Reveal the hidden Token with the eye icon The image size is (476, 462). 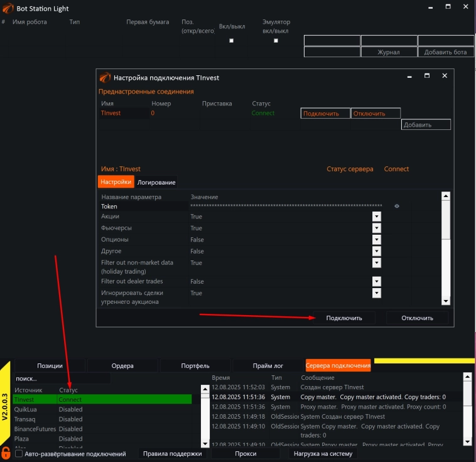click(396, 206)
